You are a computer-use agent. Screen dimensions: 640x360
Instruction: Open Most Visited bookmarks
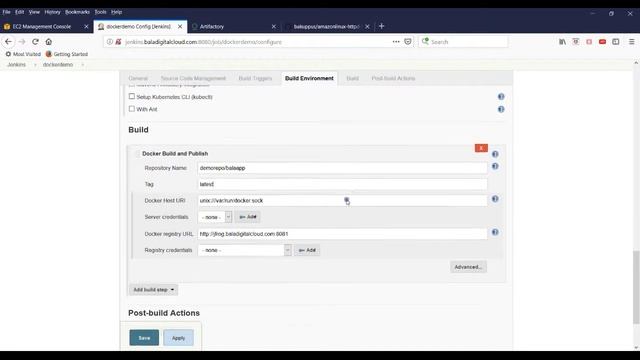pos(23,54)
